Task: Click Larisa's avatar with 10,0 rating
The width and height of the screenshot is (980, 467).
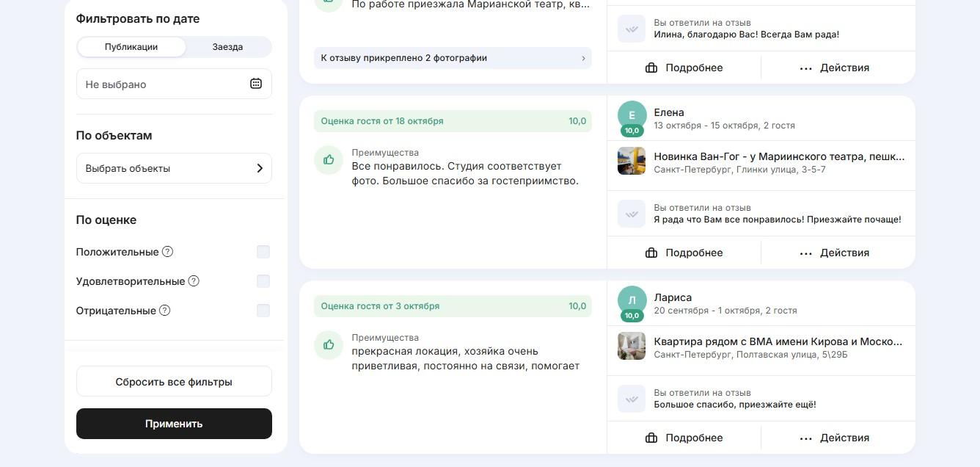Action: point(632,301)
